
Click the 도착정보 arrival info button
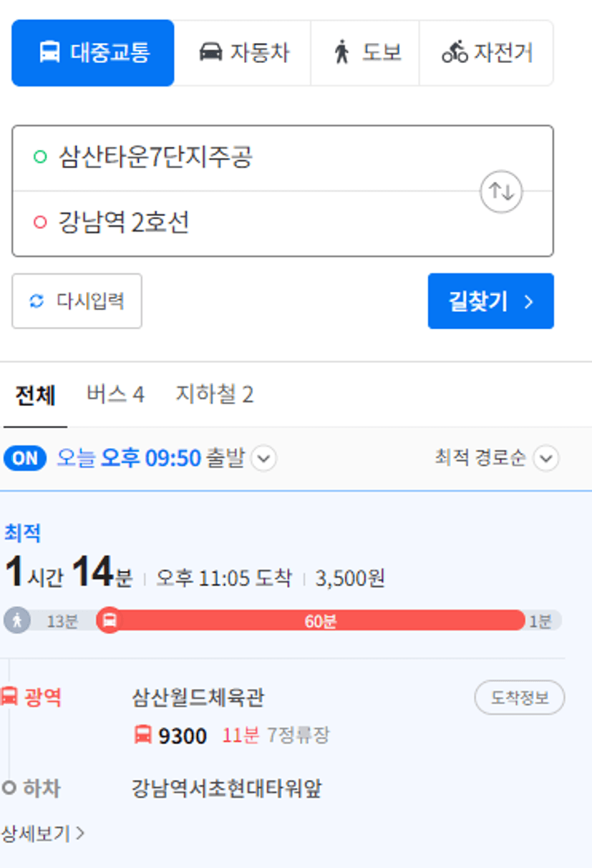pyautogui.click(x=520, y=698)
